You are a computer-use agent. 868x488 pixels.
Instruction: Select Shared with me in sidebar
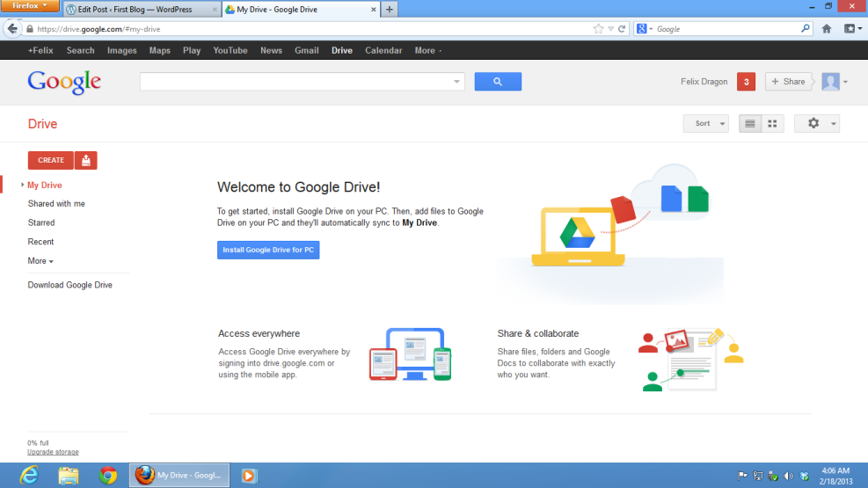tap(56, 204)
